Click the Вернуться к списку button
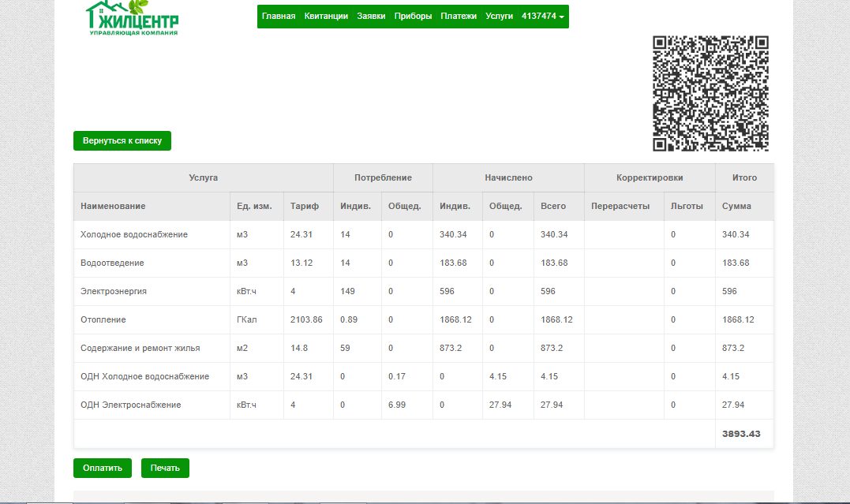 (122, 141)
